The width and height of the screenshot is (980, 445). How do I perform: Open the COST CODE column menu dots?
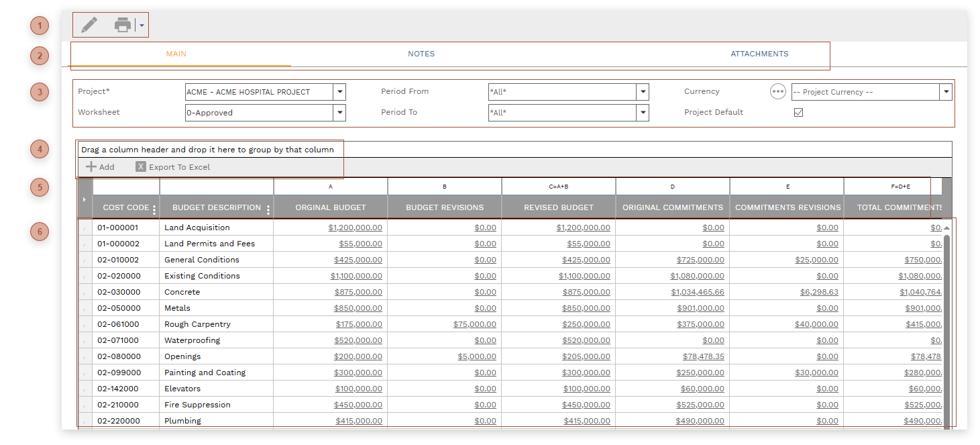[x=155, y=207]
